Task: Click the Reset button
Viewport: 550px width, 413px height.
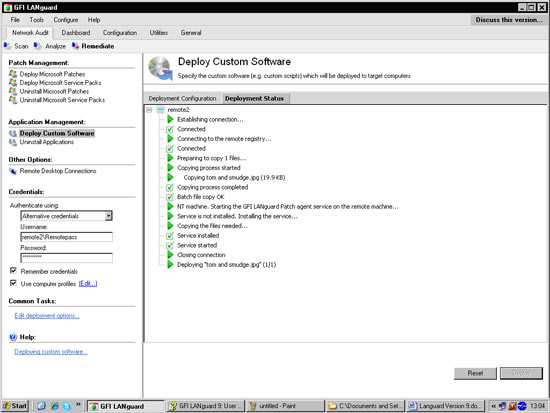Action: 475,373
